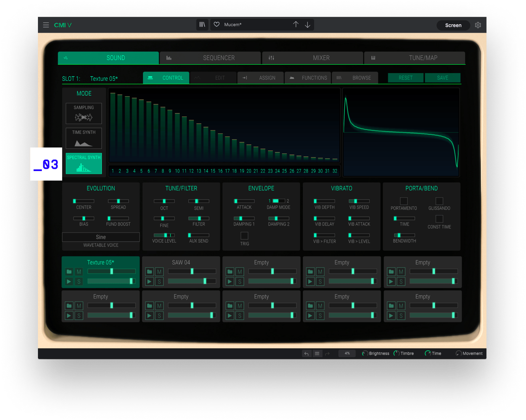Open the Browse sub-tab
526x420 pixels.
tap(355, 78)
